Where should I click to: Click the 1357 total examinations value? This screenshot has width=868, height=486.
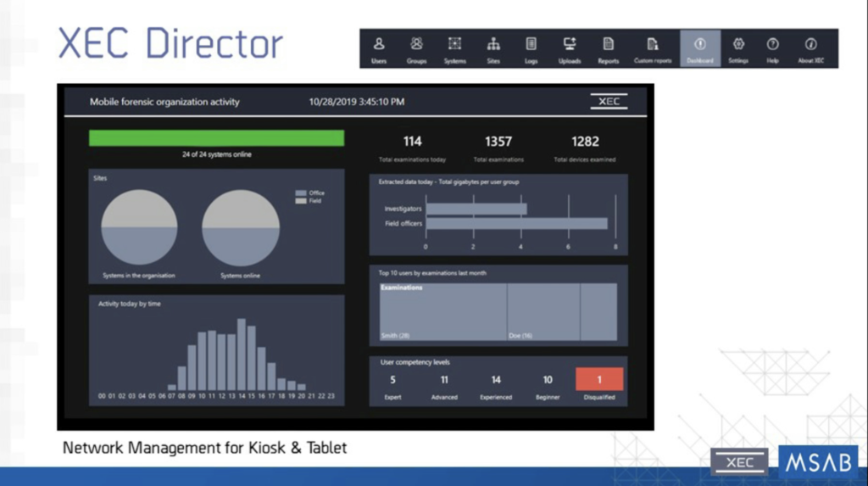pos(498,142)
